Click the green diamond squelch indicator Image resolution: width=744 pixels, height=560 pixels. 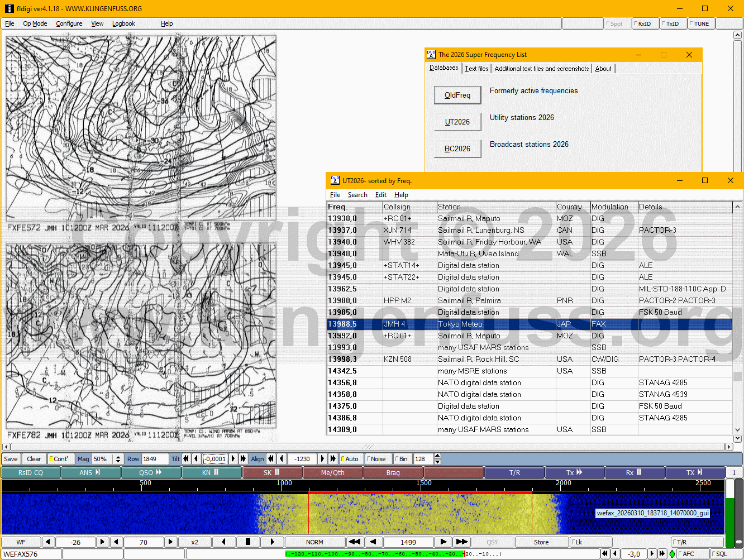tap(672, 554)
